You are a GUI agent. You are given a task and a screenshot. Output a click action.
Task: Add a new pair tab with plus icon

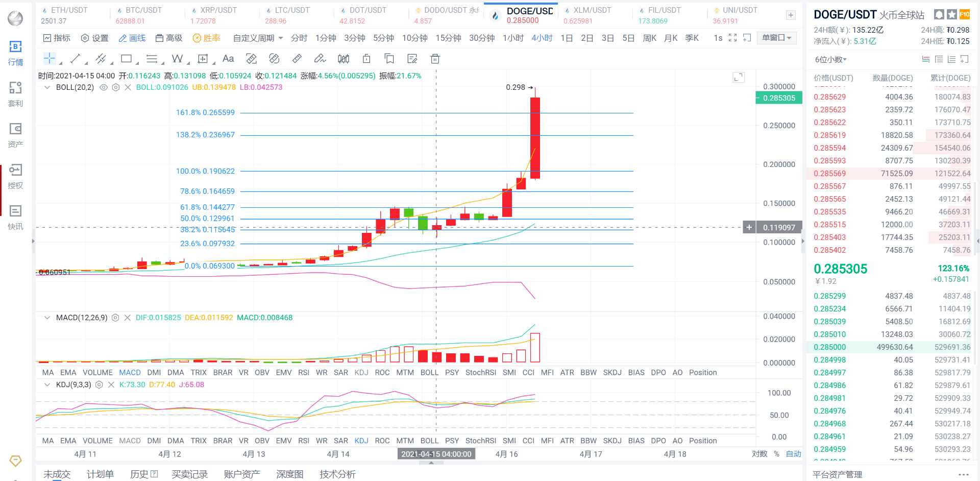tap(791, 15)
